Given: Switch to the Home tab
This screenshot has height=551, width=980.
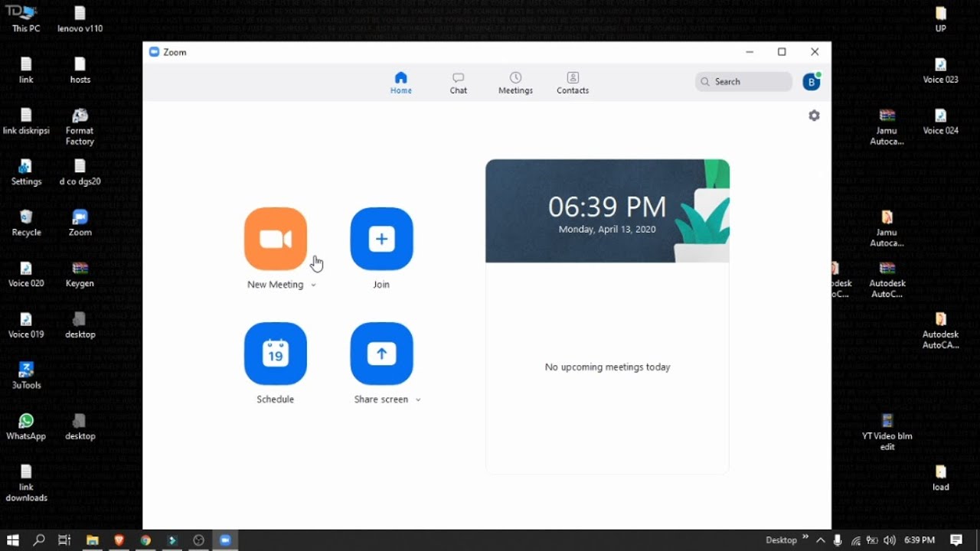Looking at the screenshot, I should (x=401, y=83).
